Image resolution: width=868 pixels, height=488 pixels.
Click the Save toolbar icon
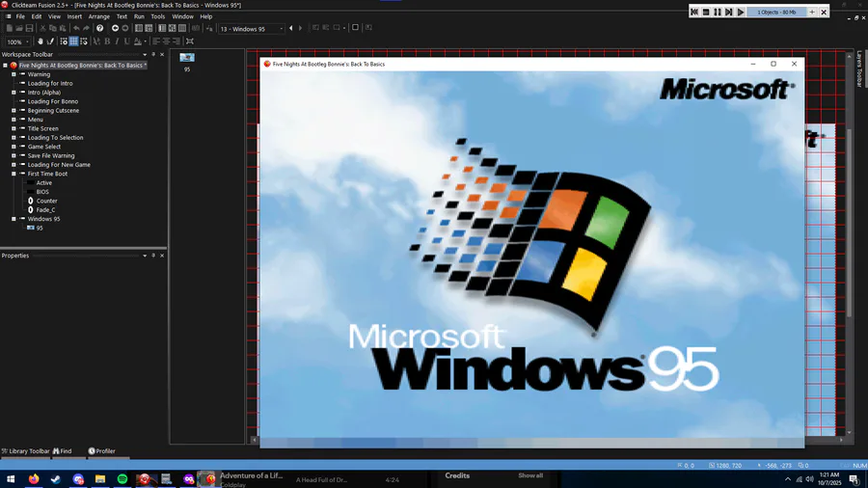click(x=29, y=28)
